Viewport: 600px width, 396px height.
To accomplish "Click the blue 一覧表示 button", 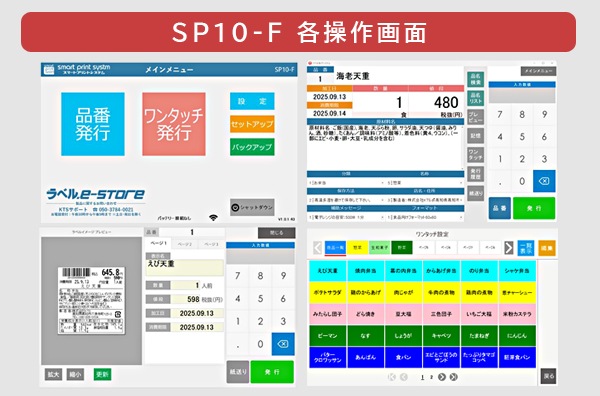I will [526, 248].
